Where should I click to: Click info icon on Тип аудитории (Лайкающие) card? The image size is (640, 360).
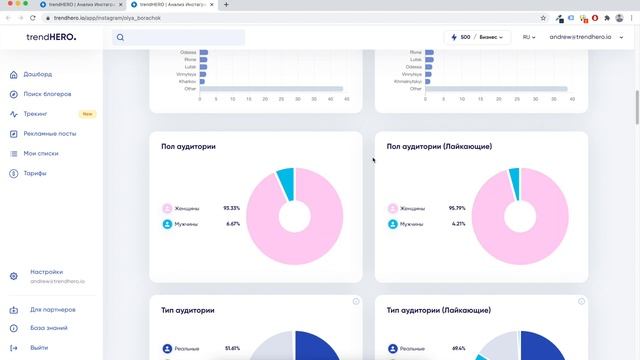[x=581, y=301]
